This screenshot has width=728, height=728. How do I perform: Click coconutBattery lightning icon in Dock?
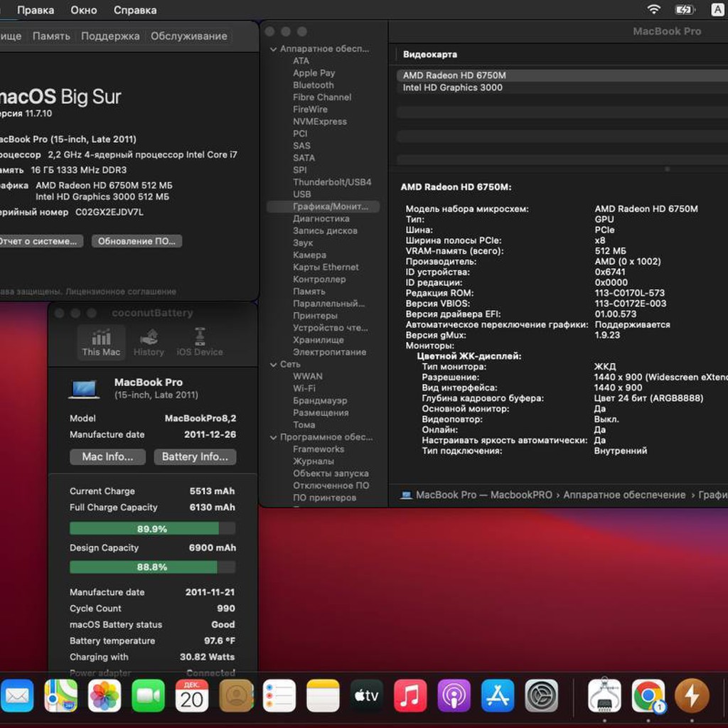pyautogui.click(x=692, y=695)
